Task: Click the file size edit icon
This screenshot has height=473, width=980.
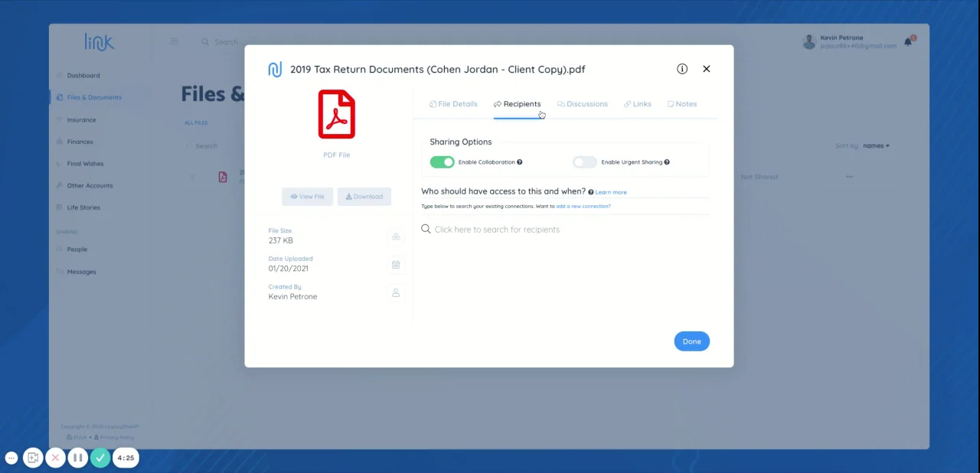Action: (x=396, y=236)
